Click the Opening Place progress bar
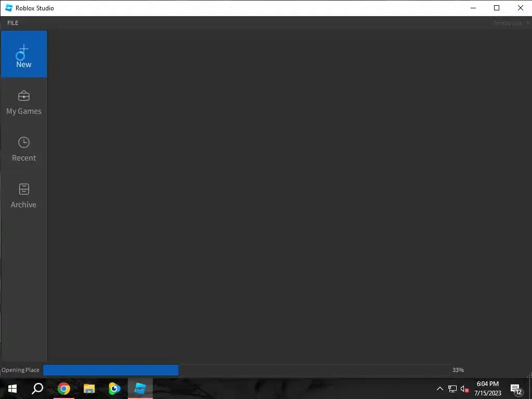Viewport: 532px width, 399px height. [x=246, y=370]
